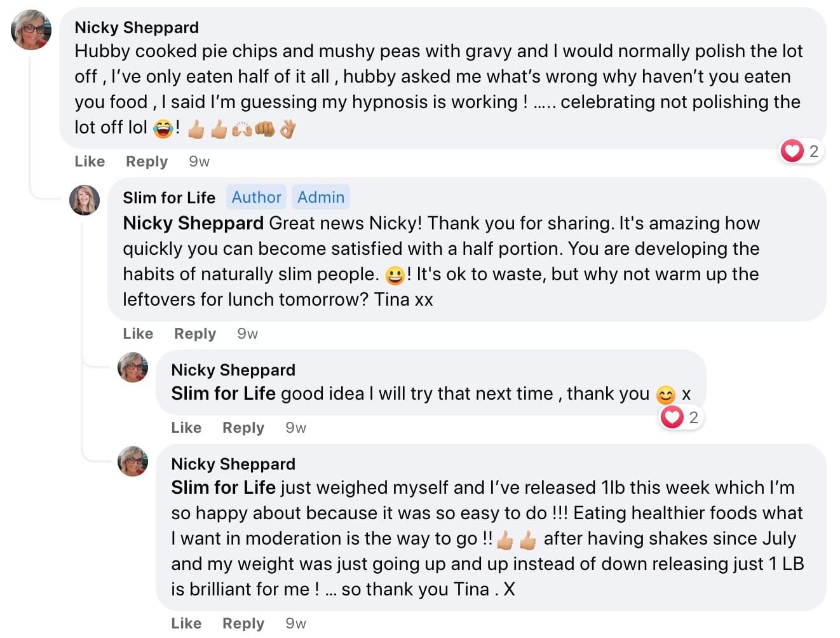This screenshot has height=638, width=840.
Task: Open Nicky Sheppard name on top comment
Action: pos(137,27)
